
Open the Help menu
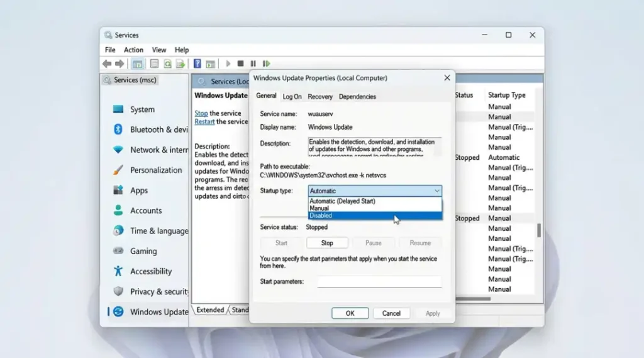(182, 50)
